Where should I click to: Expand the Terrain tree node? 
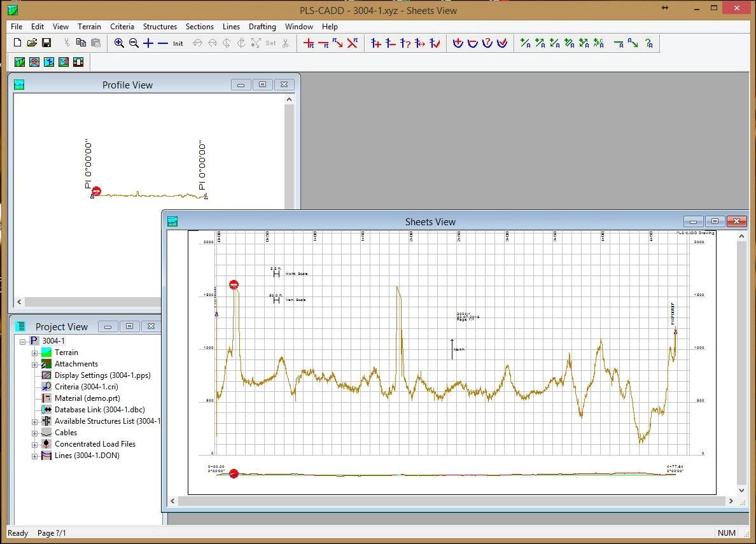[x=35, y=353]
